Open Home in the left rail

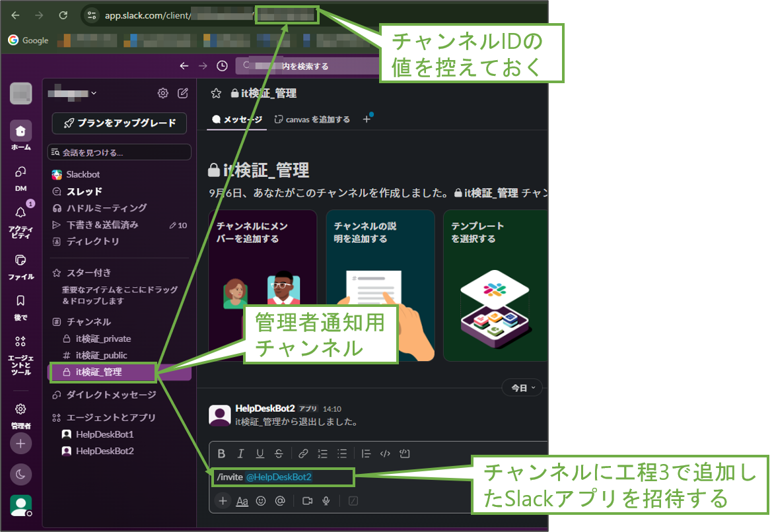point(20,135)
